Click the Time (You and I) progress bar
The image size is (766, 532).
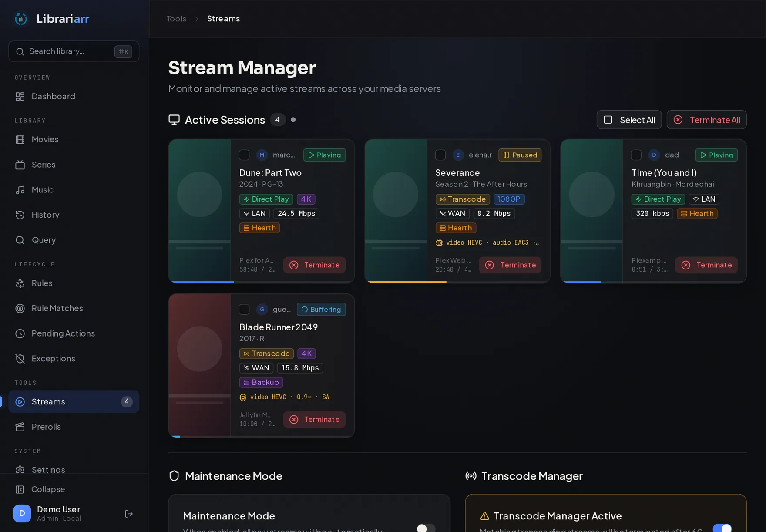point(654,282)
